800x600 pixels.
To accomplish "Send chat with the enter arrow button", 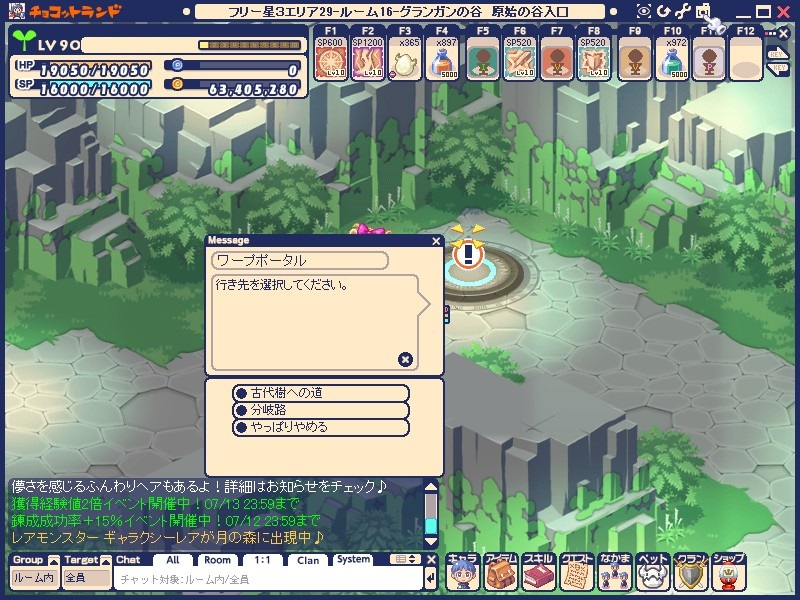I will [431, 578].
